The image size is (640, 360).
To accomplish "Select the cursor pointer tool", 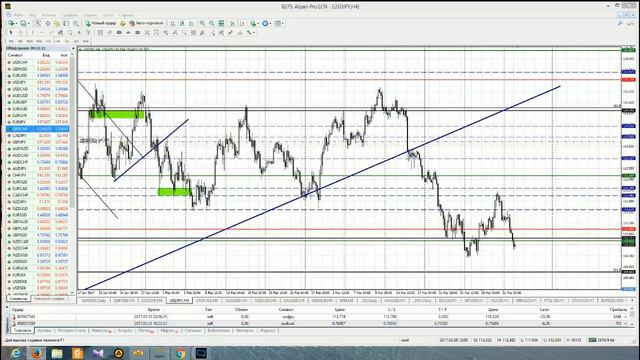I will click(11, 32).
